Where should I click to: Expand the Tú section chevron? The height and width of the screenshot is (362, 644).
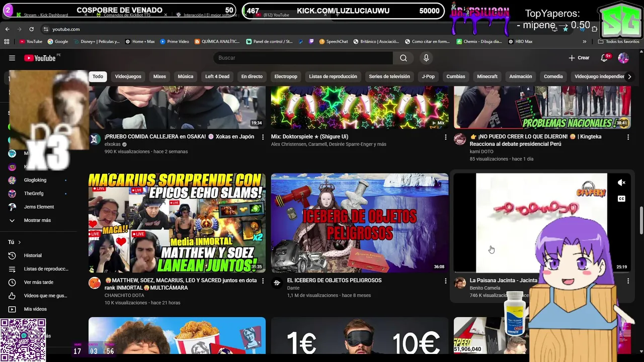click(20, 242)
